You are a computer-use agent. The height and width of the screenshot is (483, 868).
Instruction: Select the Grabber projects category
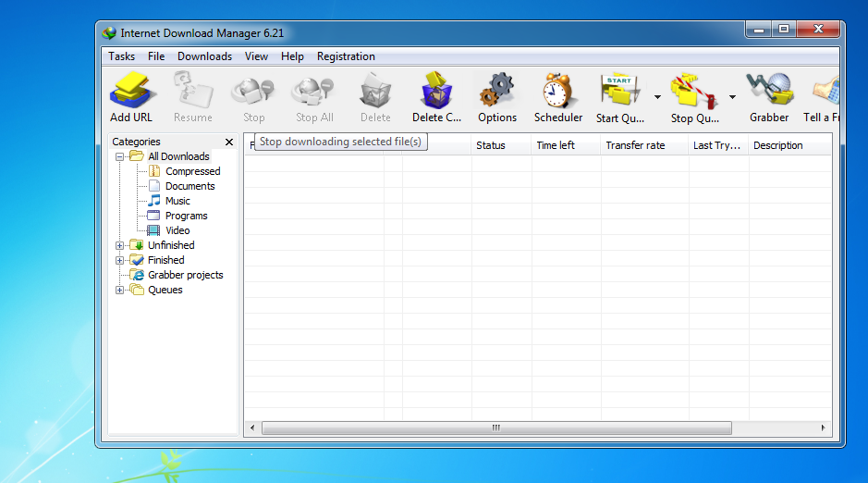pyautogui.click(x=186, y=275)
